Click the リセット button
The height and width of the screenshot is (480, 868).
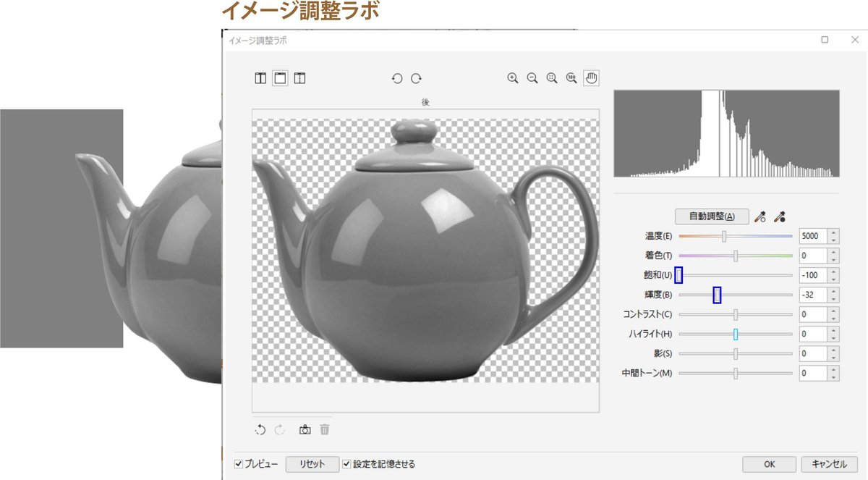[312, 464]
